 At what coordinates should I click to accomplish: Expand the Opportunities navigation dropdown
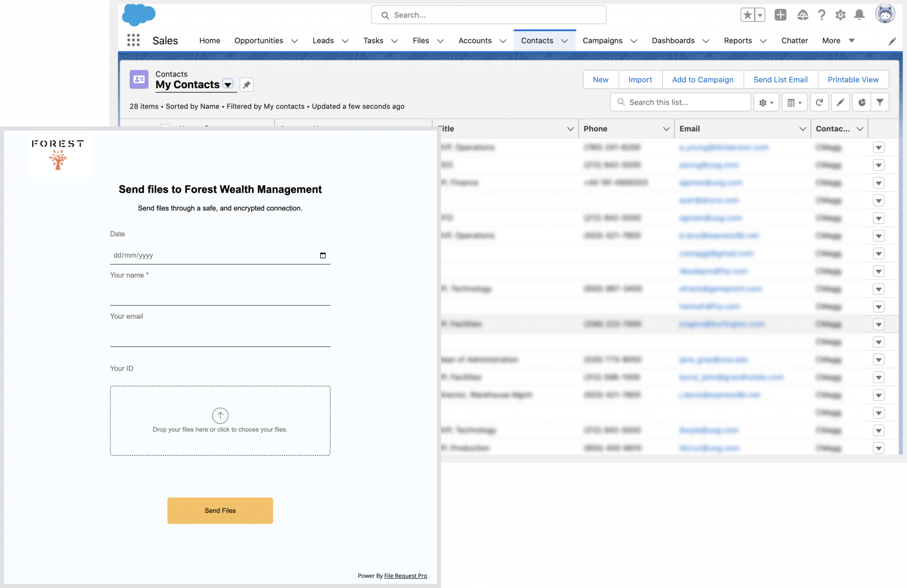[x=295, y=40]
